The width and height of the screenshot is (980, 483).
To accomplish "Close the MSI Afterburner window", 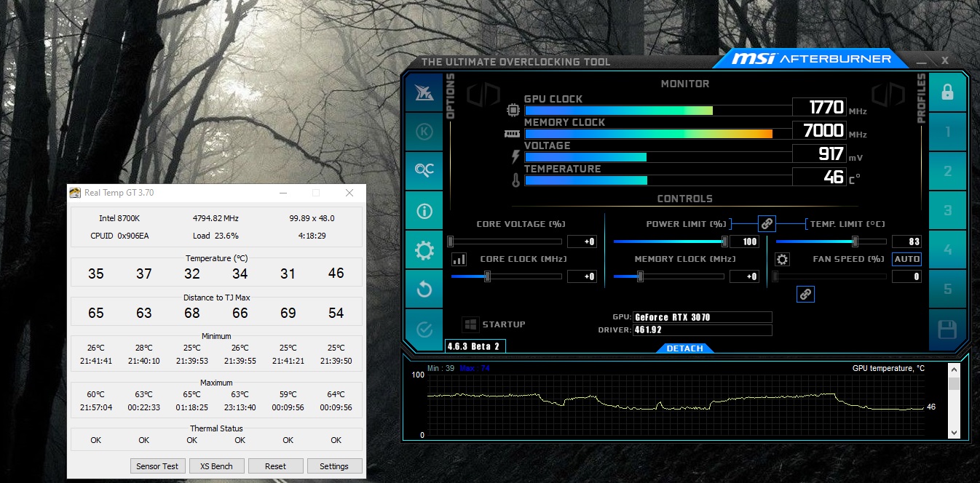I will point(945,60).
